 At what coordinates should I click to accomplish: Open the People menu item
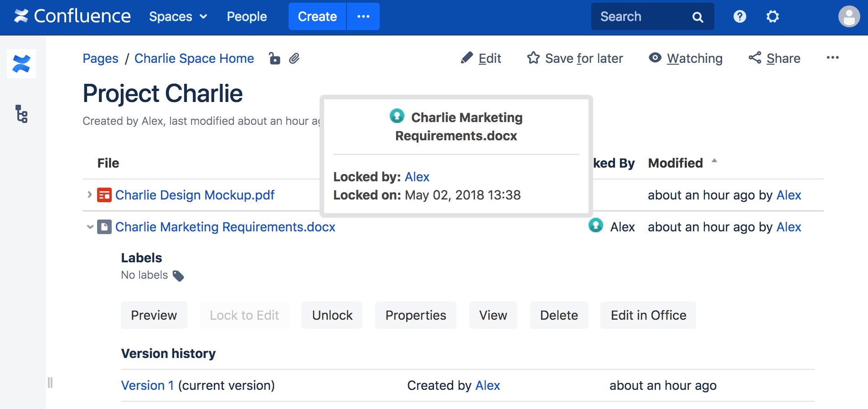coord(247,17)
